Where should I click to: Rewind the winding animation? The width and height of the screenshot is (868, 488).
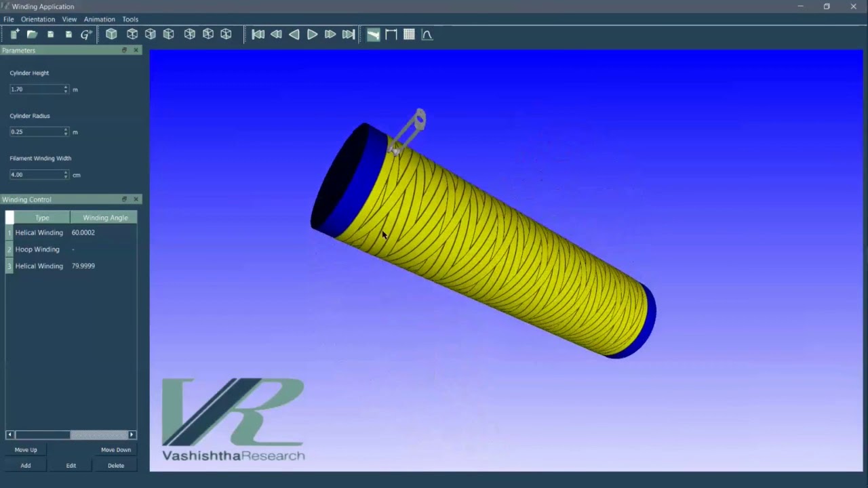pyautogui.click(x=276, y=35)
